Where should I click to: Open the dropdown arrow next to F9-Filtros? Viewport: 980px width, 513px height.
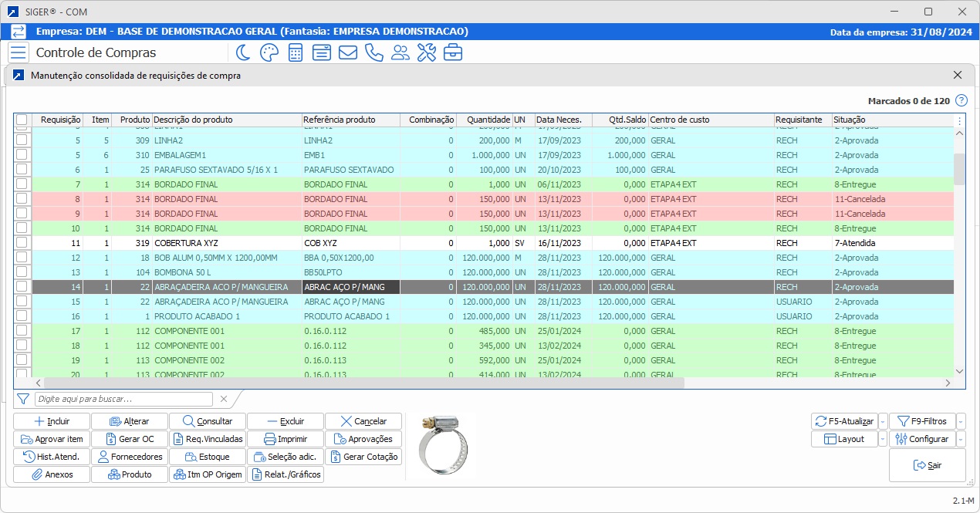(x=961, y=421)
